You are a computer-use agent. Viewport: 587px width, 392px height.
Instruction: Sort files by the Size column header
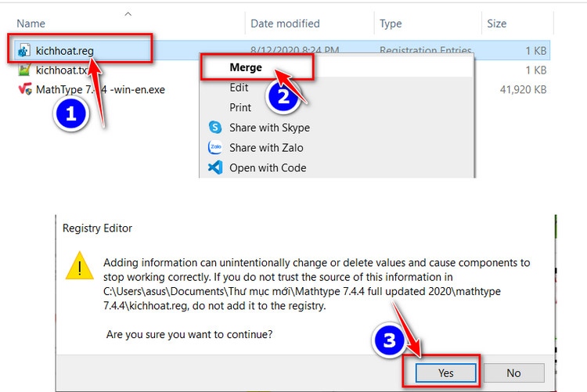point(496,23)
